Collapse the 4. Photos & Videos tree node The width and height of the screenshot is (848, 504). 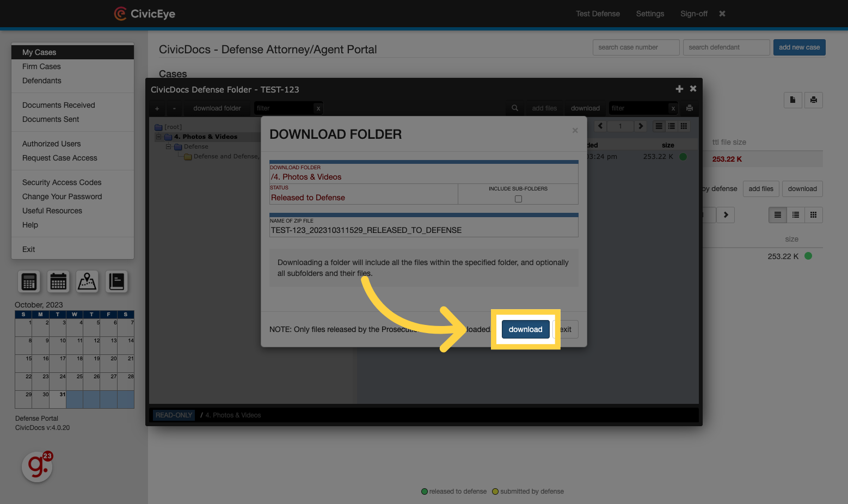pyautogui.click(x=159, y=137)
